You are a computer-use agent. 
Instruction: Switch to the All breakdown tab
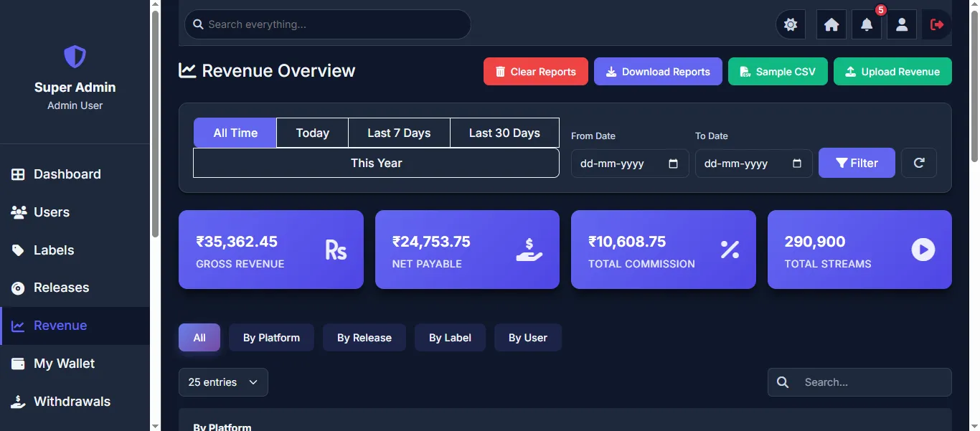point(199,338)
